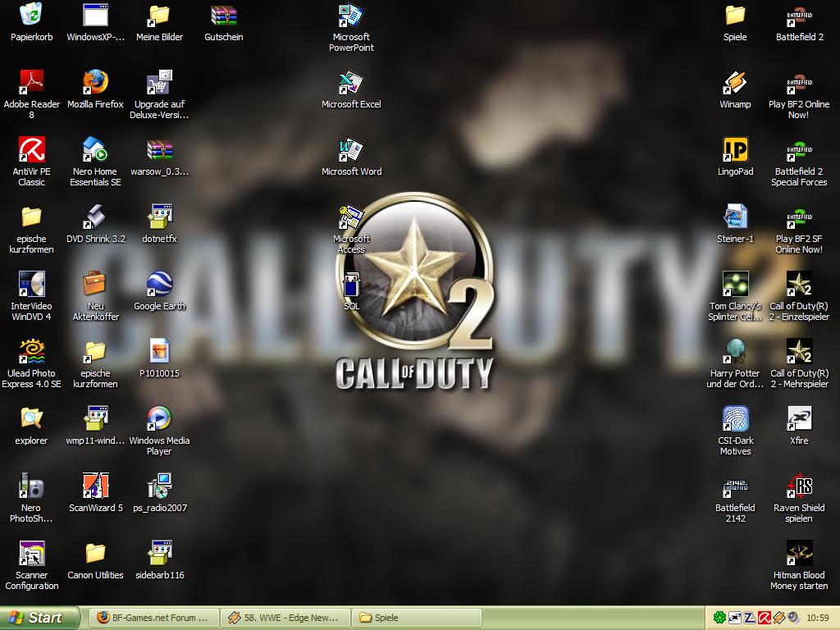Select the Upgrade auf Deluxe-Version icon

159,83
